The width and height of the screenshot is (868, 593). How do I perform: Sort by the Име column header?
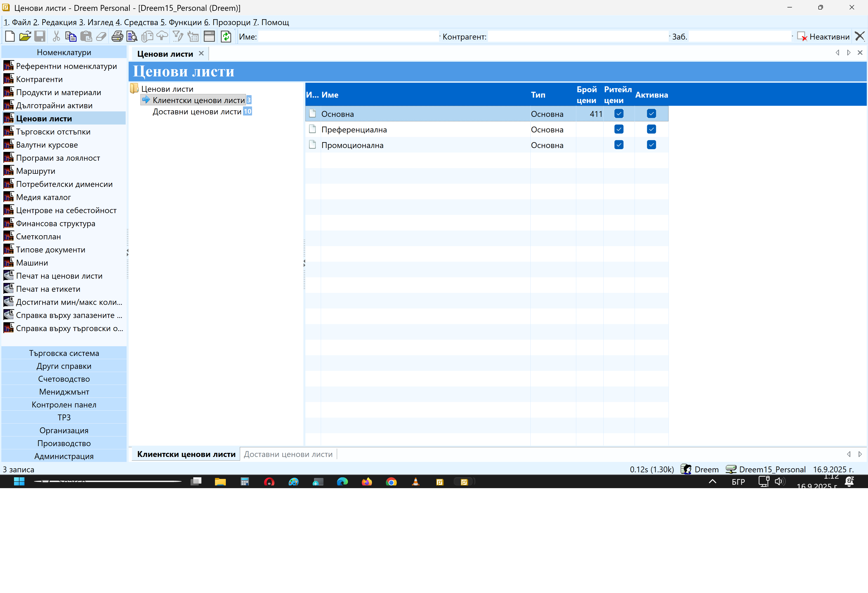point(425,95)
